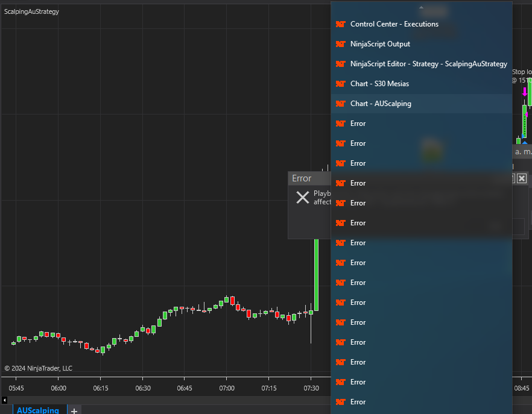Viewport: 532px width, 414px height.
Task: Open NinjaScript Editor - Strategy - ScalpingAuStrategy
Action: pyautogui.click(x=422, y=64)
